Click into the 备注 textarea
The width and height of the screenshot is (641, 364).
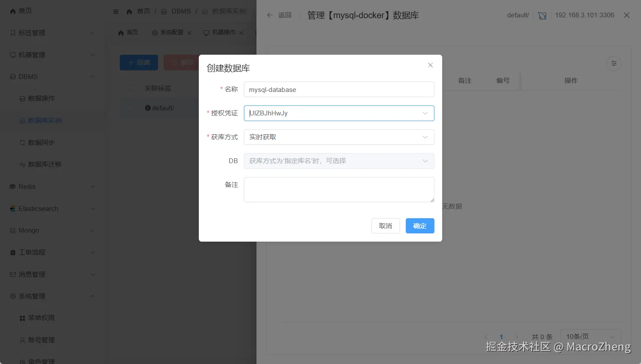tap(339, 190)
